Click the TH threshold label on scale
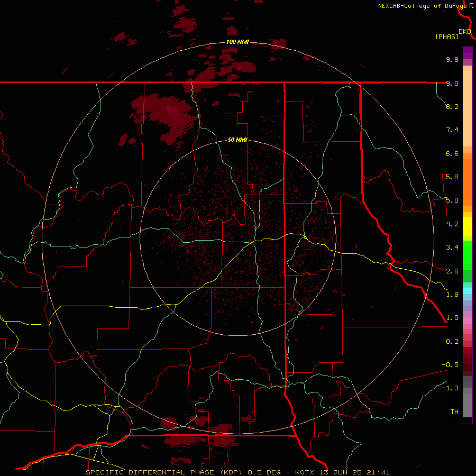Screen dimensions: 476x476 (x=454, y=412)
